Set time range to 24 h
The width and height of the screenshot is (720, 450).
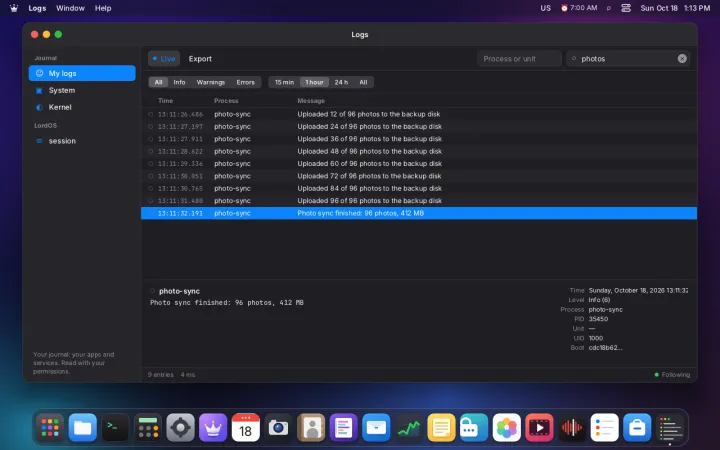pos(341,82)
